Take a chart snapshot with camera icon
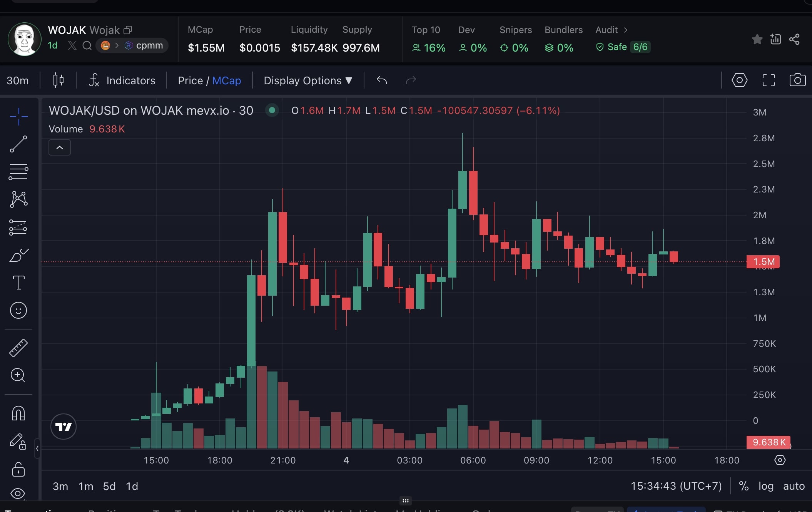 [x=797, y=80]
